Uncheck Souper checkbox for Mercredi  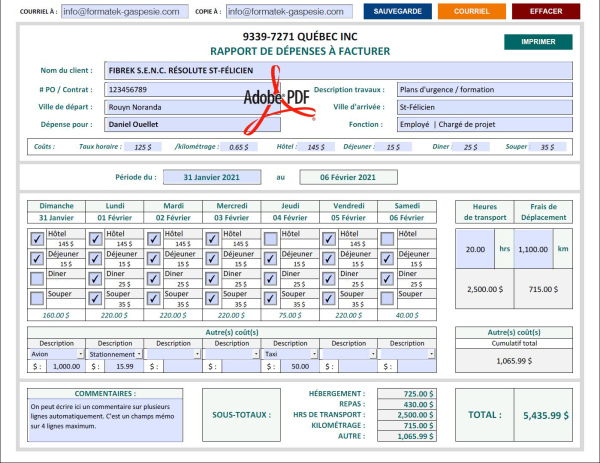coord(212,298)
